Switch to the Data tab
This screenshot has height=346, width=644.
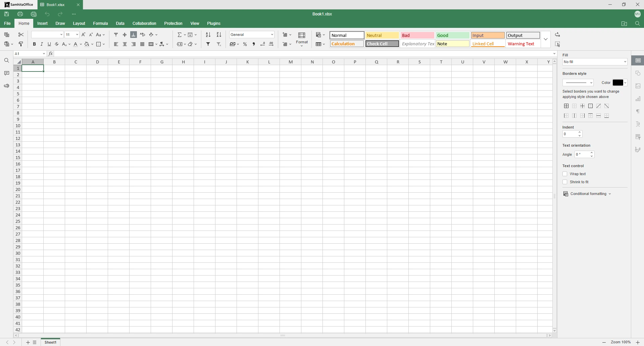pyautogui.click(x=120, y=23)
